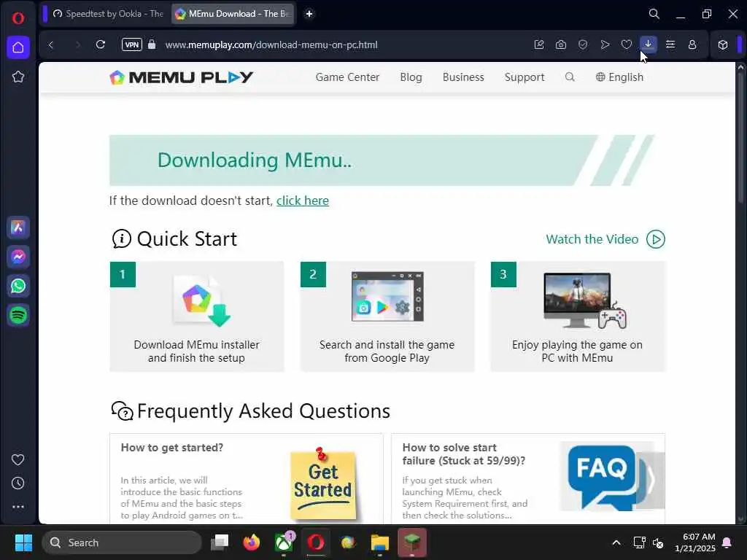Toggle the VPN badge in address bar
The width and height of the screenshot is (747, 560).
[132, 44]
